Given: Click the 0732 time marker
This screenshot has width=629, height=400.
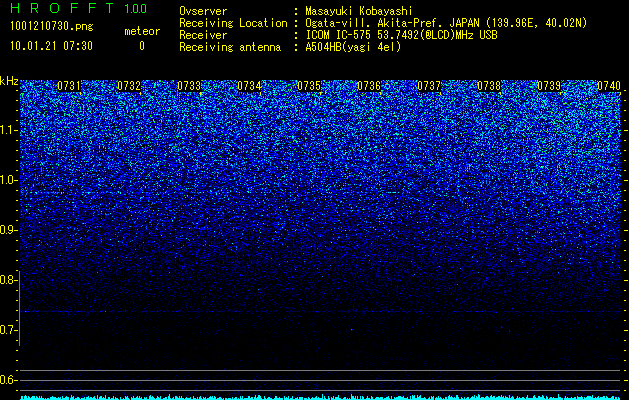Looking at the screenshot, I should [129, 86].
